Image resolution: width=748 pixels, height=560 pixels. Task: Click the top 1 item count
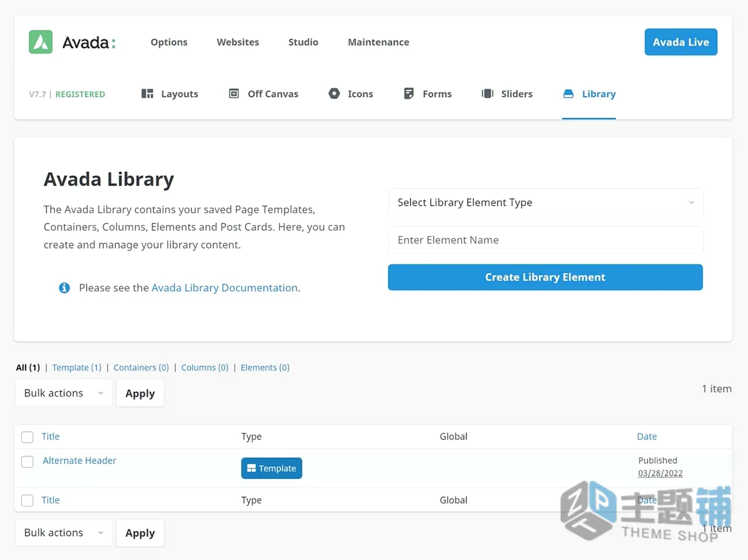pos(717,389)
